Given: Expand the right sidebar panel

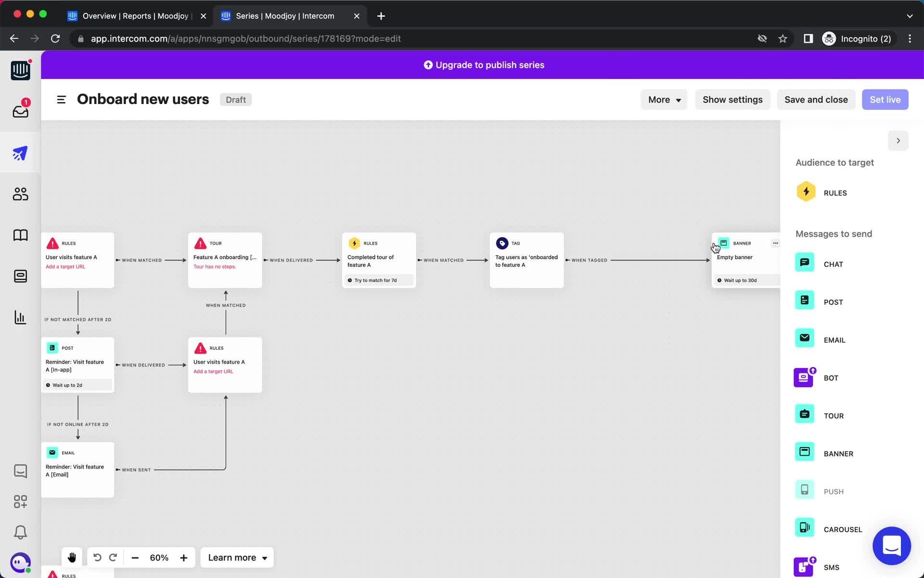Looking at the screenshot, I should (x=898, y=141).
